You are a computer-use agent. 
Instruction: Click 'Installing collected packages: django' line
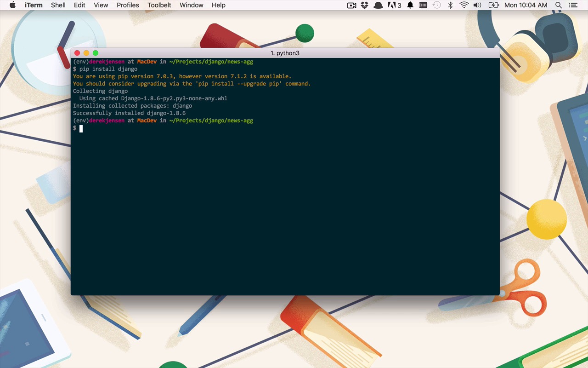pyautogui.click(x=132, y=106)
